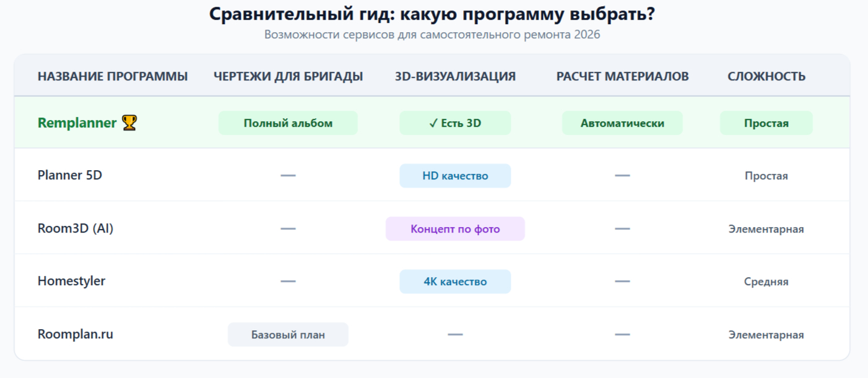Click the 'Roomplan.ru' row name
This screenshot has height=378, width=868.
coord(76,334)
